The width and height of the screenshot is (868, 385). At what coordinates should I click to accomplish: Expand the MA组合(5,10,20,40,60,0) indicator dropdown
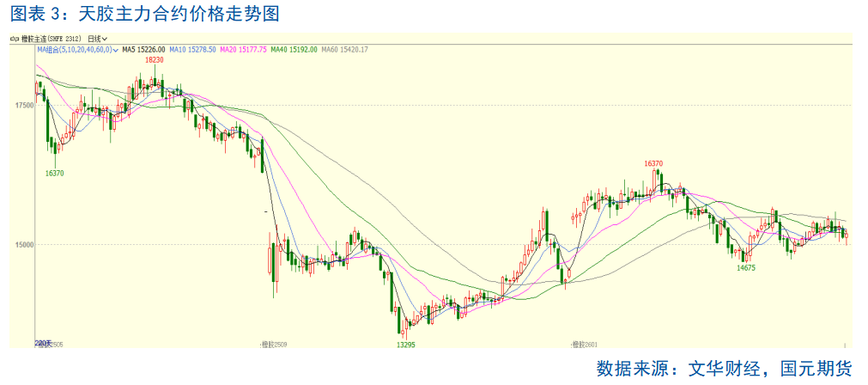78,49
